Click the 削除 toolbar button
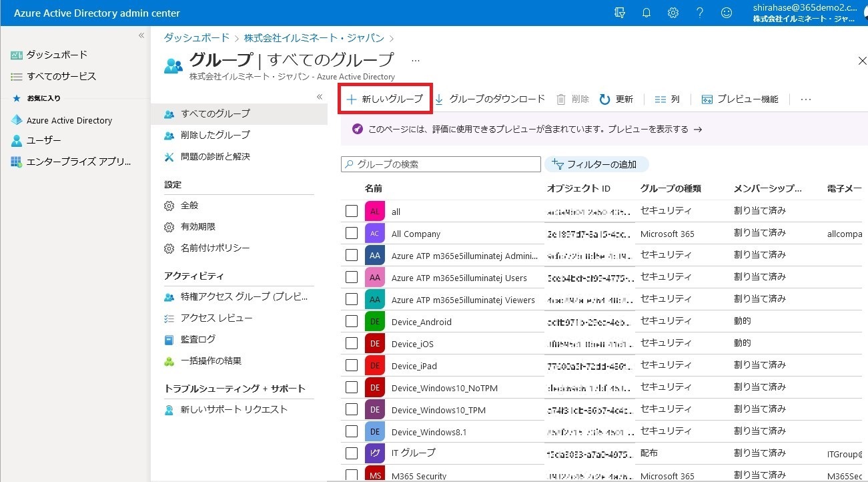 (572, 99)
